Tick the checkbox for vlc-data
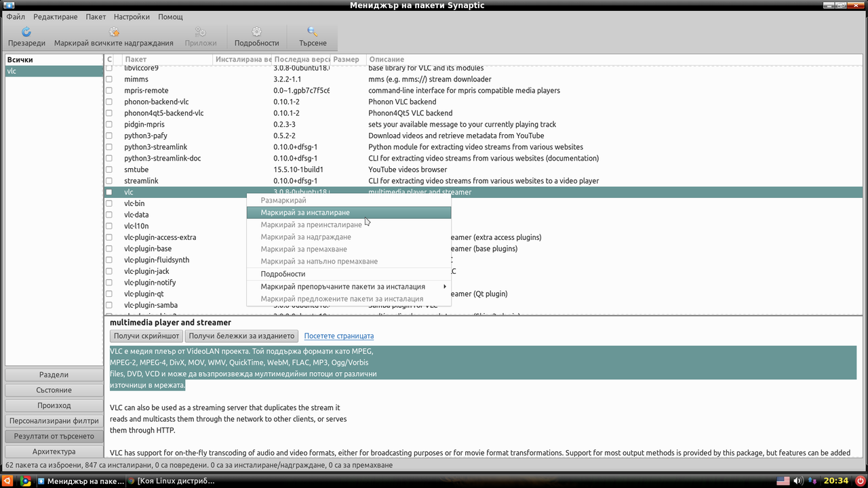Viewport: 868px width, 488px height. (x=108, y=215)
